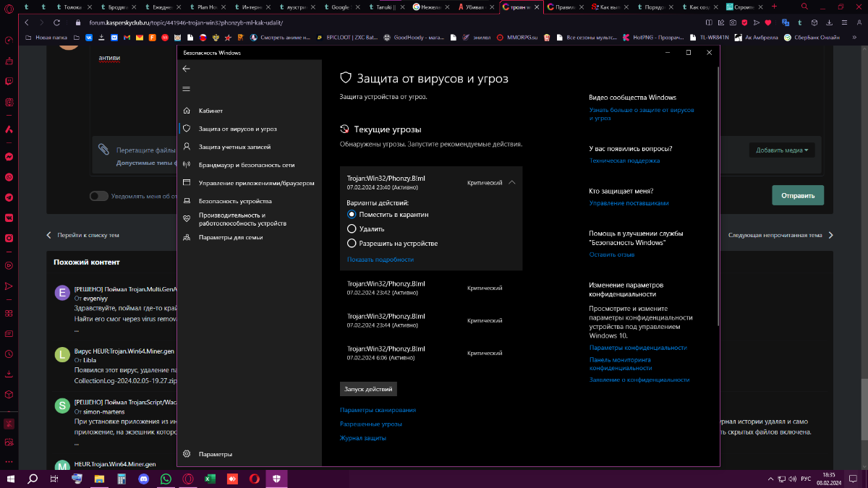Select the Удалить radio option
This screenshot has height=488, width=868.
click(352, 229)
